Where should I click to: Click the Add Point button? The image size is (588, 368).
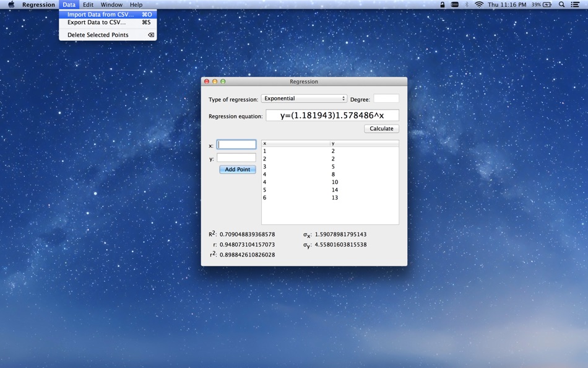[238, 169]
